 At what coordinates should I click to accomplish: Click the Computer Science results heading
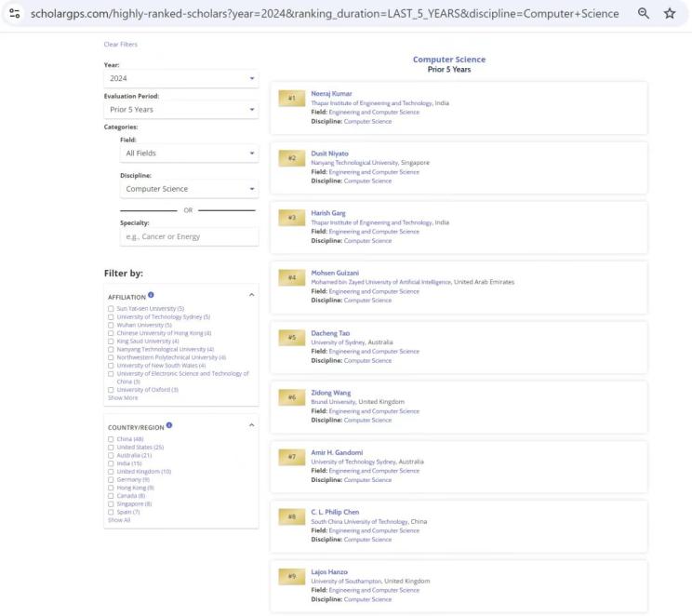(x=449, y=60)
